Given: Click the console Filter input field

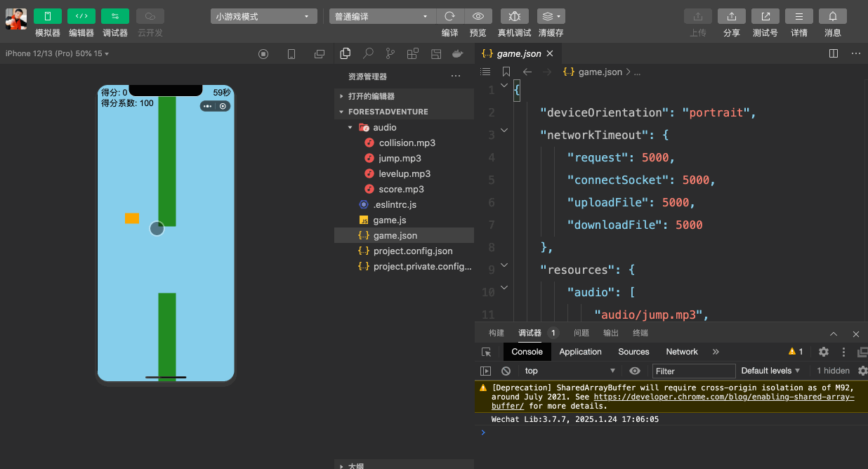Looking at the screenshot, I should [693, 371].
